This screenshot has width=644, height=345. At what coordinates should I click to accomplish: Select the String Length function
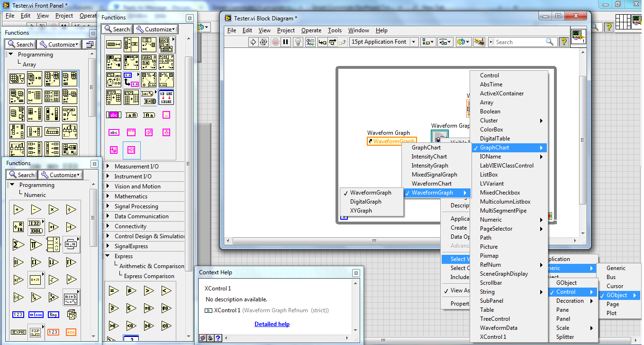click(x=114, y=45)
